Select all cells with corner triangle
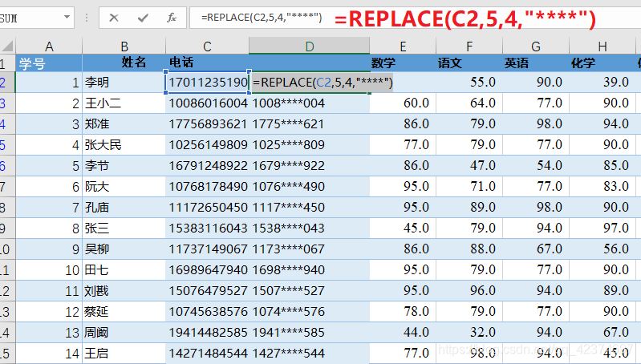 click(x=7, y=46)
